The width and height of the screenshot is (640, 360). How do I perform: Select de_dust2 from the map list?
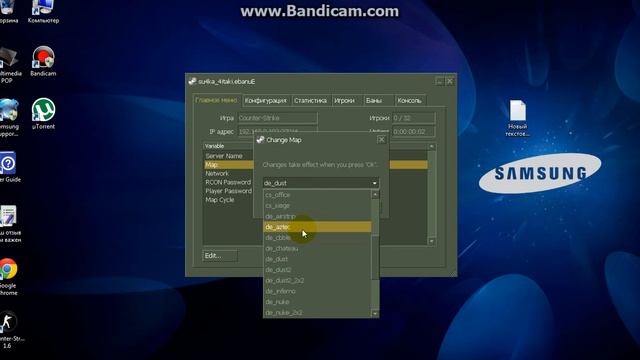(x=317, y=270)
